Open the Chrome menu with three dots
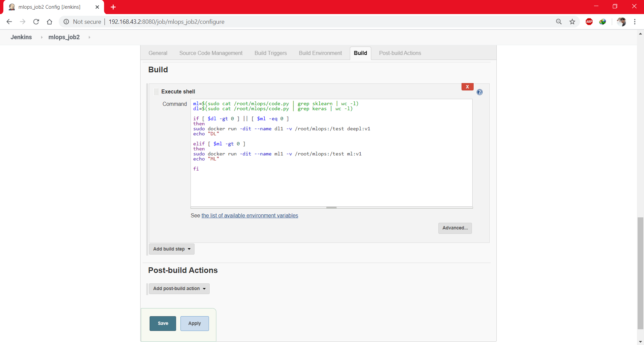 pyautogui.click(x=635, y=21)
